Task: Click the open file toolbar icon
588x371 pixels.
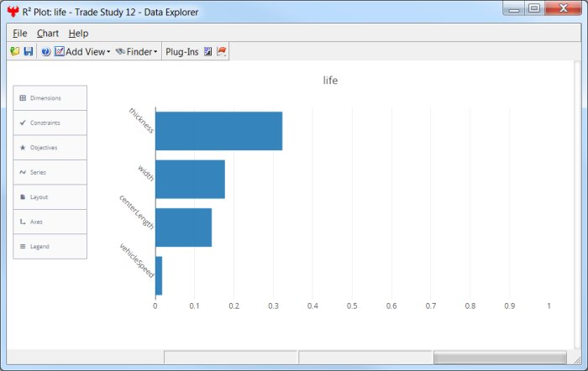Action: pyautogui.click(x=14, y=52)
